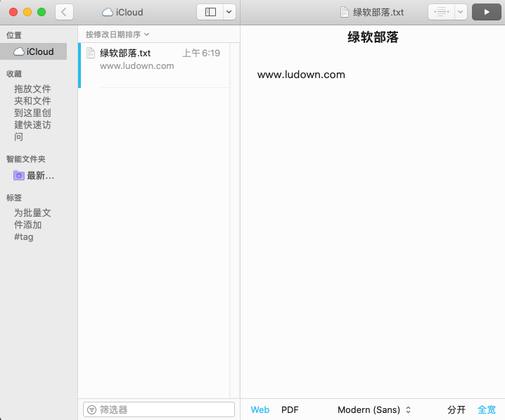This screenshot has height=420, width=505.
Task: Click the favorites placeholder hint text
Action: 32,113
